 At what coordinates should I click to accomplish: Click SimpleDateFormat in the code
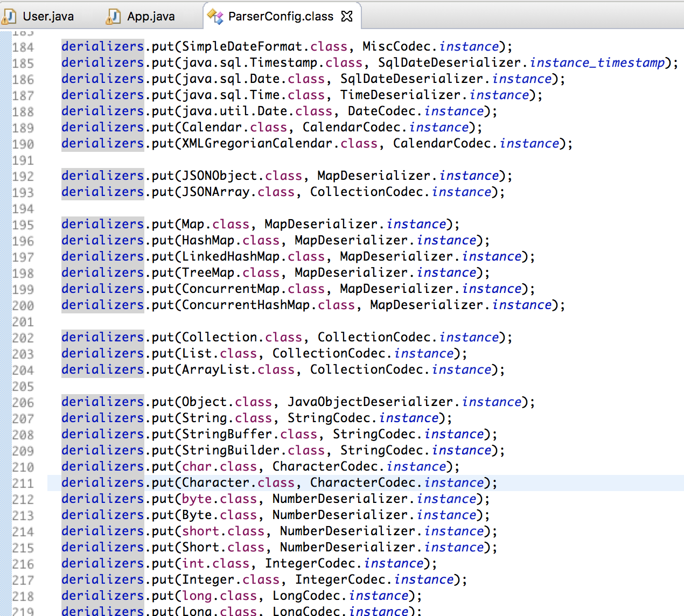click(242, 46)
